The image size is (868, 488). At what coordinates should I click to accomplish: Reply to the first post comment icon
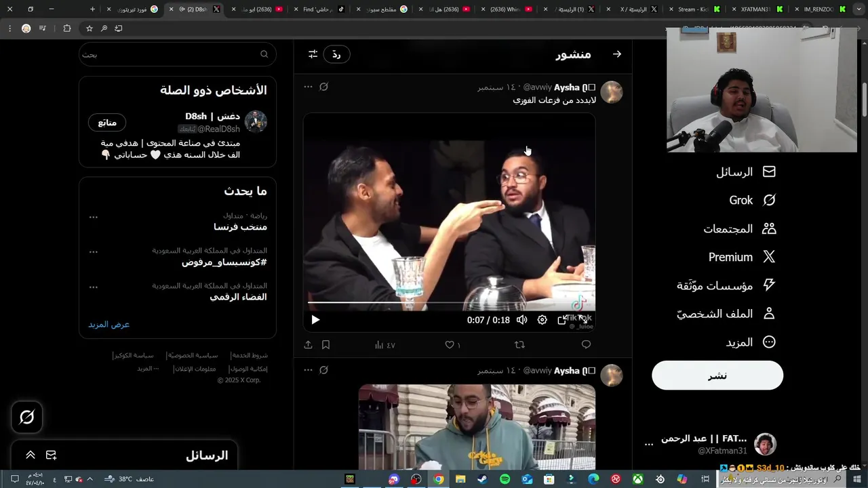pyautogui.click(x=586, y=345)
